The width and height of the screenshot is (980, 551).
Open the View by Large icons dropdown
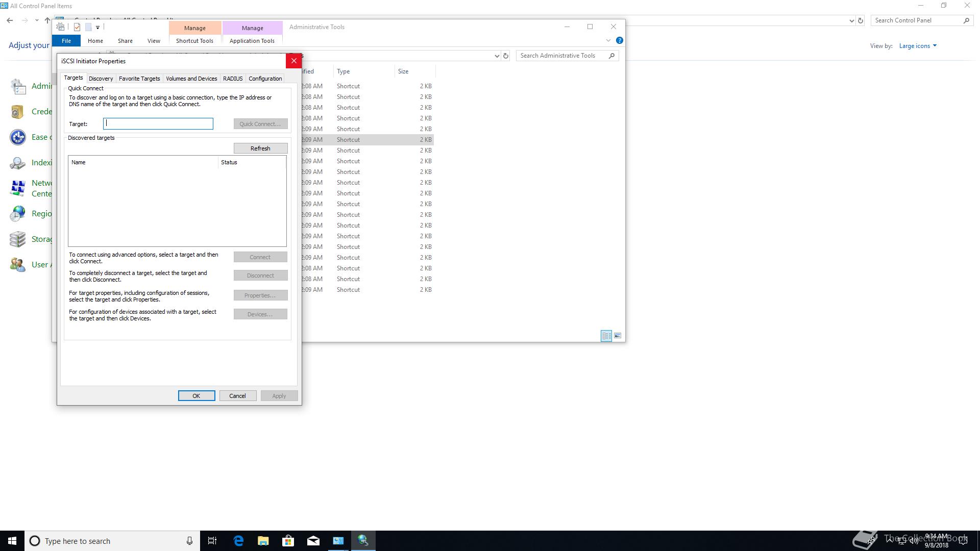tap(918, 46)
